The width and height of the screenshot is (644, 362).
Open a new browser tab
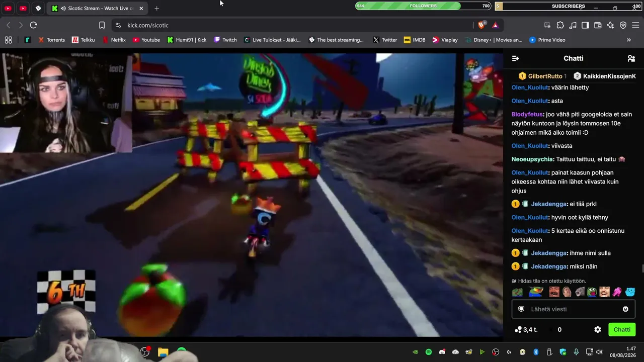157,9
